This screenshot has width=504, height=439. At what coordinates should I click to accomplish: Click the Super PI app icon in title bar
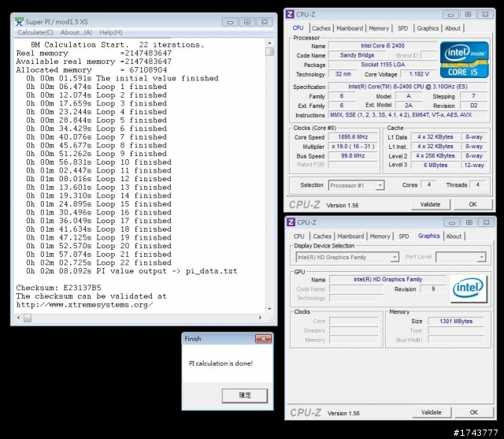coord(19,21)
